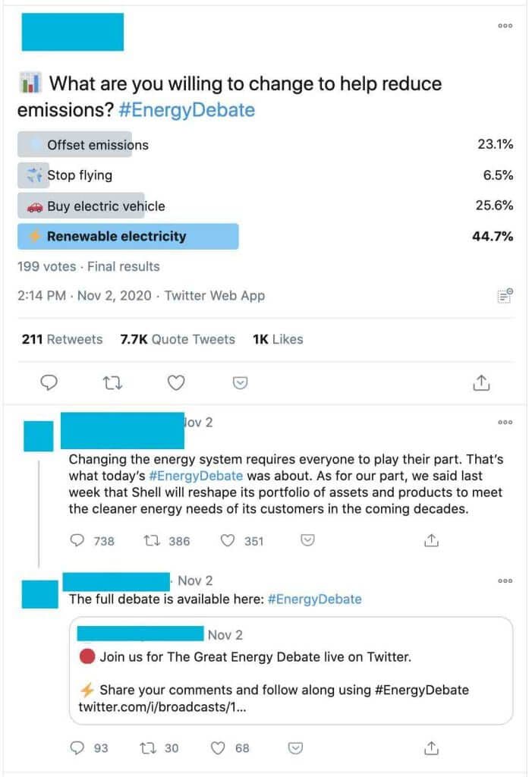Reply to the main poll tweet
The image size is (532, 777).
[49, 383]
